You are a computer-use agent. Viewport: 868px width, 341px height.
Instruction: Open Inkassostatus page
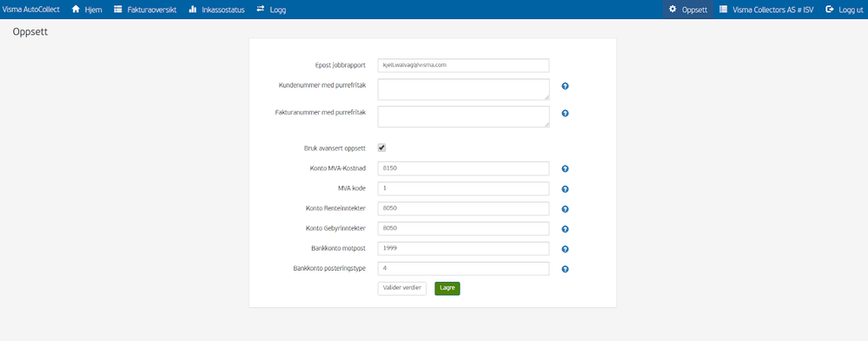point(216,10)
